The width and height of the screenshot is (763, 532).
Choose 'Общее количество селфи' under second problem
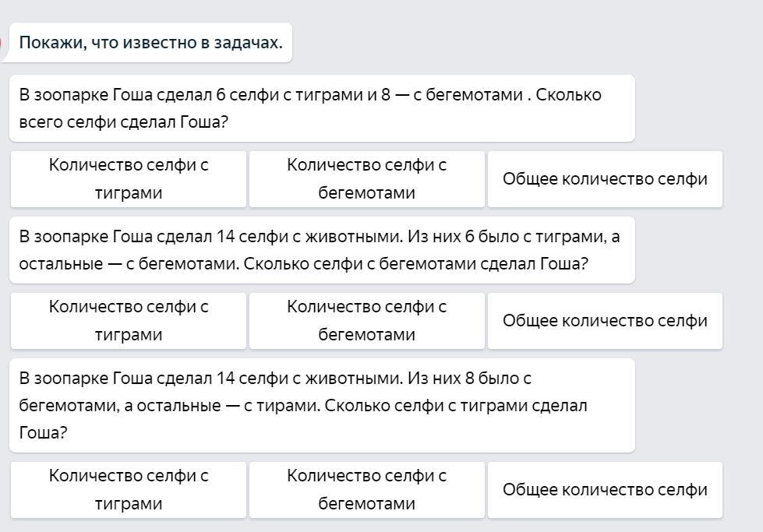coord(605,321)
